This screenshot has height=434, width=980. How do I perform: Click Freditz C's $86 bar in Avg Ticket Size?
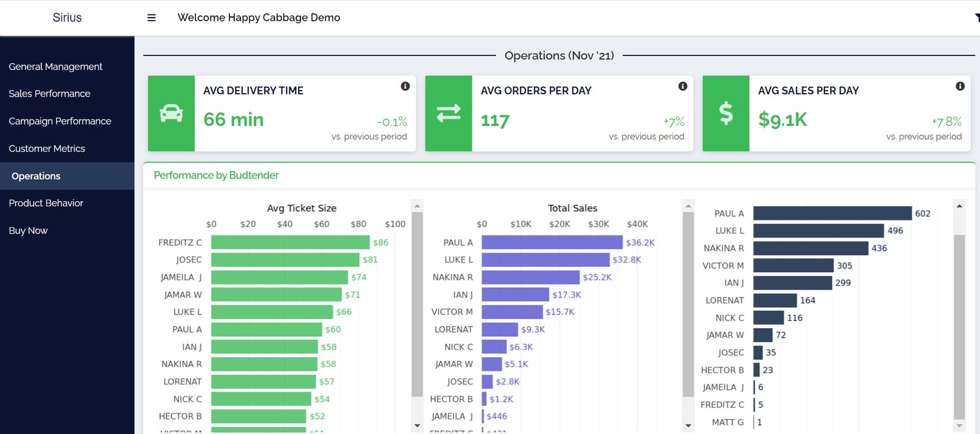pyautogui.click(x=291, y=241)
